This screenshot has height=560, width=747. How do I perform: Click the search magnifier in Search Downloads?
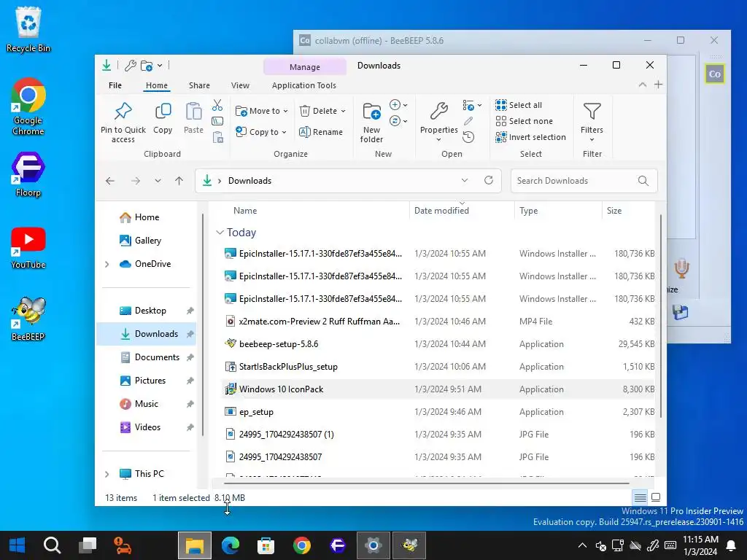point(643,181)
